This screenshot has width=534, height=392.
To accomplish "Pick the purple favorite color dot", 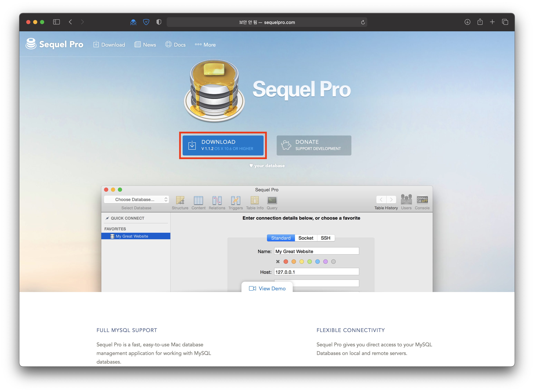I will tap(326, 262).
